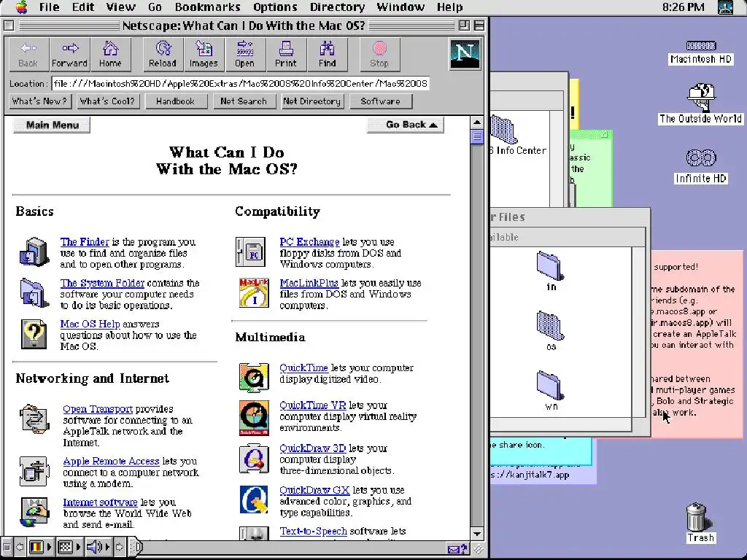747x560 pixels.
Task: Open the Text-to-Speech hyperlink
Action: (313, 531)
